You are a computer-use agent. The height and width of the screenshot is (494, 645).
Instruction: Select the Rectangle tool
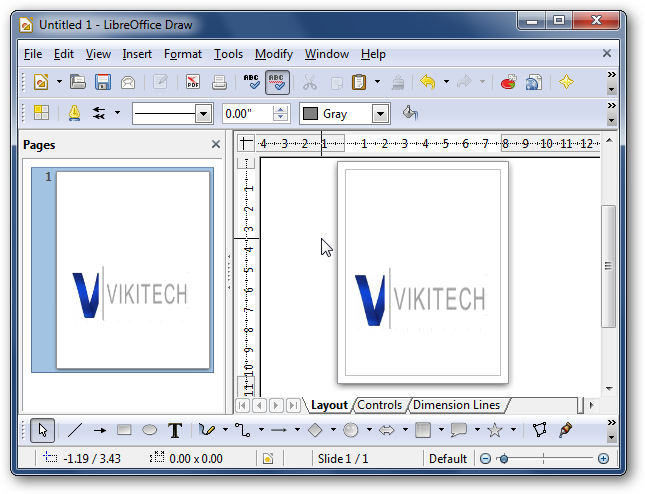point(124,430)
